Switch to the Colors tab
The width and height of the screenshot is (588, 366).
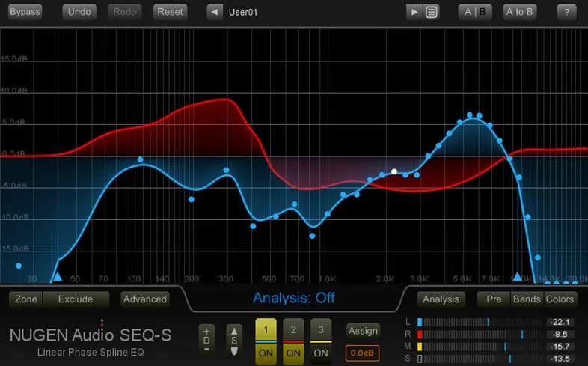[x=560, y=299]
